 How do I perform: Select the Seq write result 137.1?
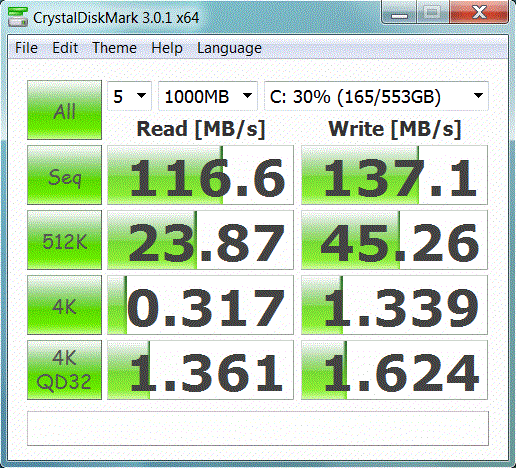(394, 175)
